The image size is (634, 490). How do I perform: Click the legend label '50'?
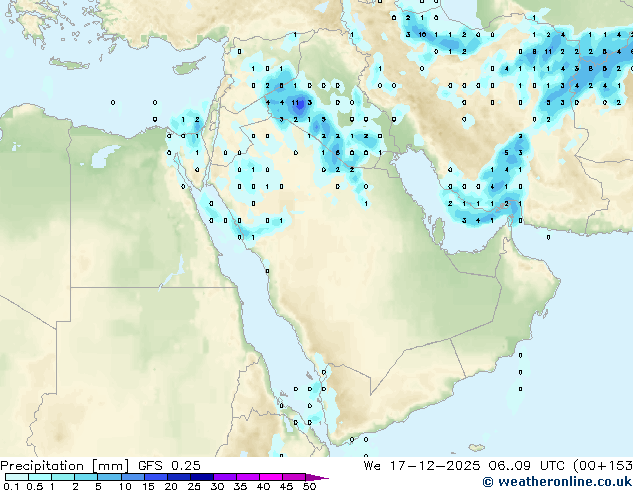click(x=310, y=486)
